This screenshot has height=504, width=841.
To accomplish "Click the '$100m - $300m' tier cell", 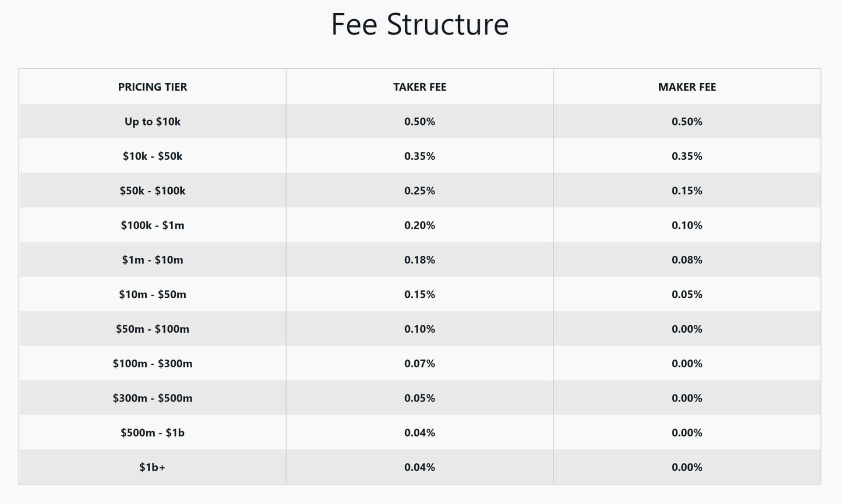I will point(152,363).
